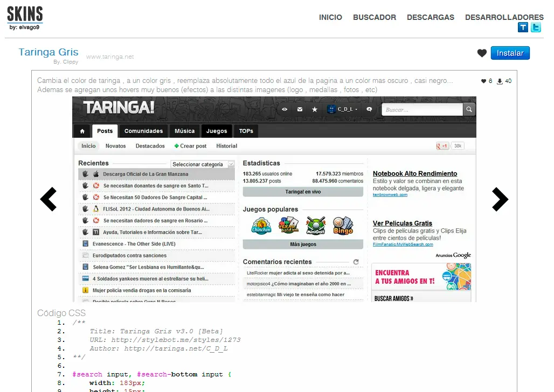554x392 pixels.
Task: Open the Chinchón game icon
Action: click(261, 226)
